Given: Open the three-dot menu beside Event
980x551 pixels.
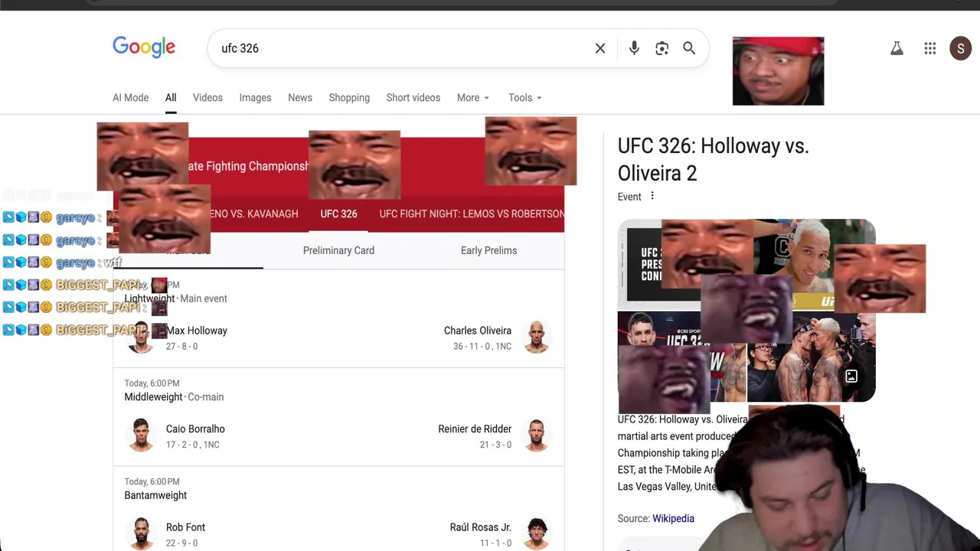Looking at the screenshot, I should coord(652,196).
